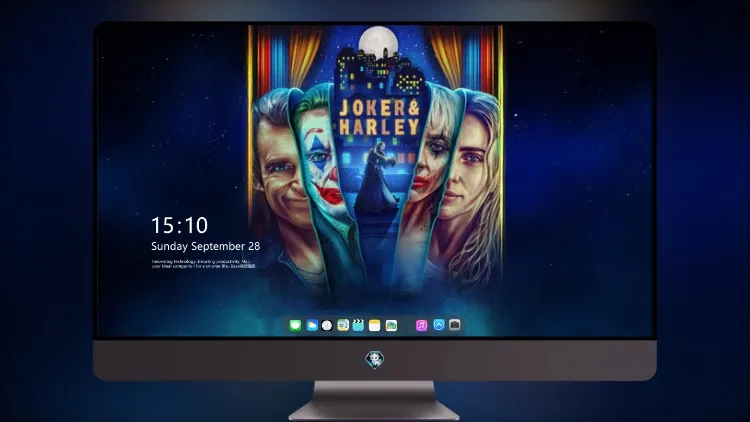Screen dimensions: 750x422
Task: Open the yellow Notes app icon
Action: (375, 326)
